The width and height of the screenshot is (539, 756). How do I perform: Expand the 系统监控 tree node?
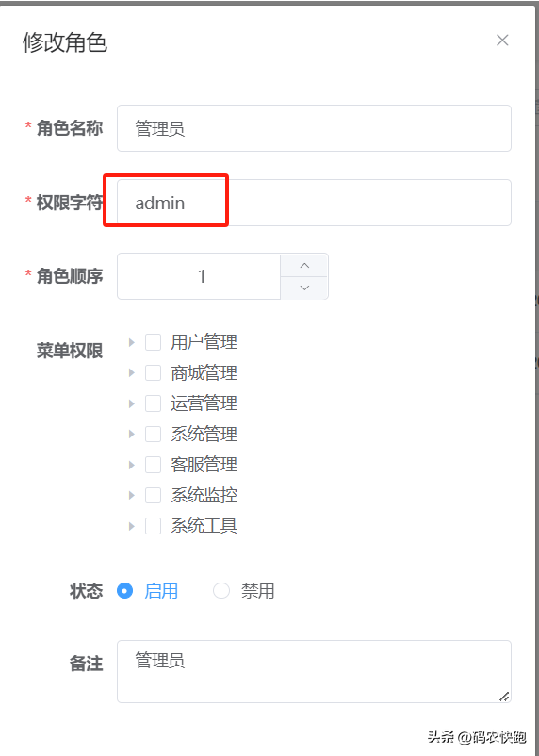coord(132,495)
